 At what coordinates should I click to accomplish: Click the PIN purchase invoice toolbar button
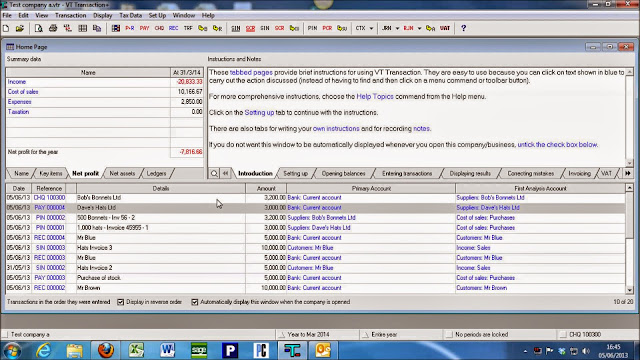pyautogui.click(x=312, y=28)
